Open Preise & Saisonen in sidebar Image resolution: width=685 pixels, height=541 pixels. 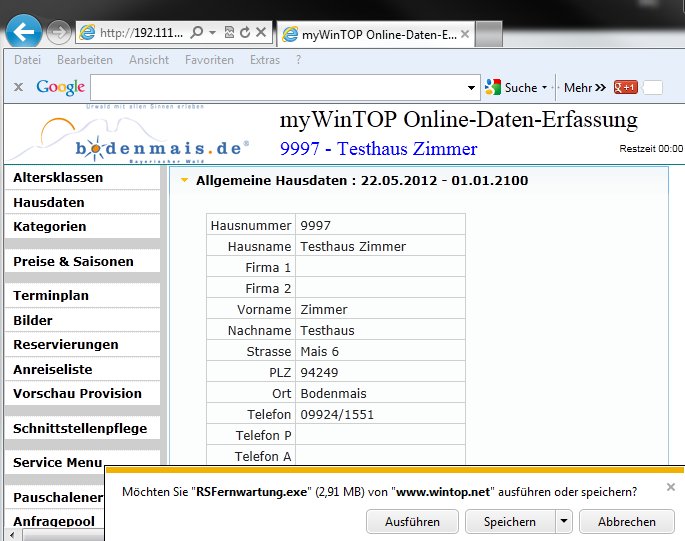tap(73, 262)
